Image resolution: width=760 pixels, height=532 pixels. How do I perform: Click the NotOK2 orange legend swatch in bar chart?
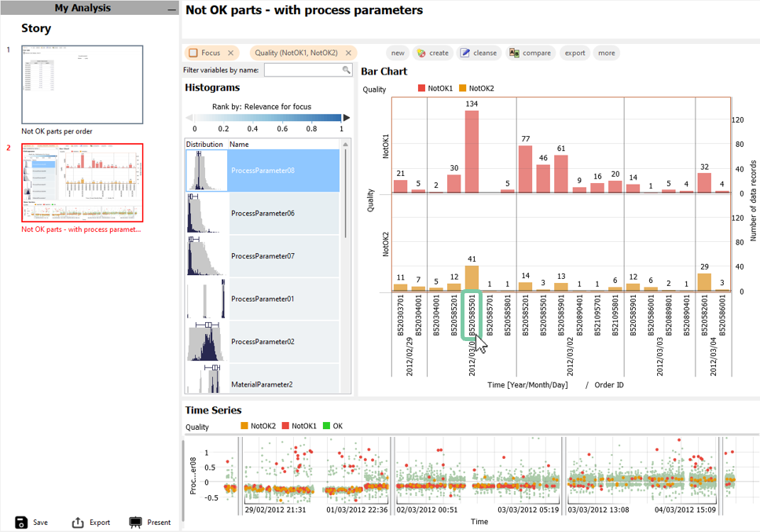(x=462, y=88)
